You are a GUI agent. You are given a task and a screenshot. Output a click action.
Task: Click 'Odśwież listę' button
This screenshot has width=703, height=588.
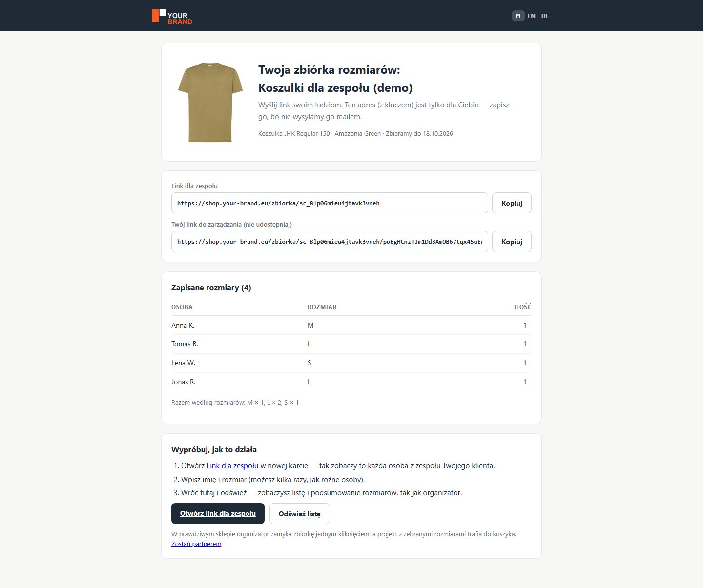pyautogui.click(x=299, y=513)
